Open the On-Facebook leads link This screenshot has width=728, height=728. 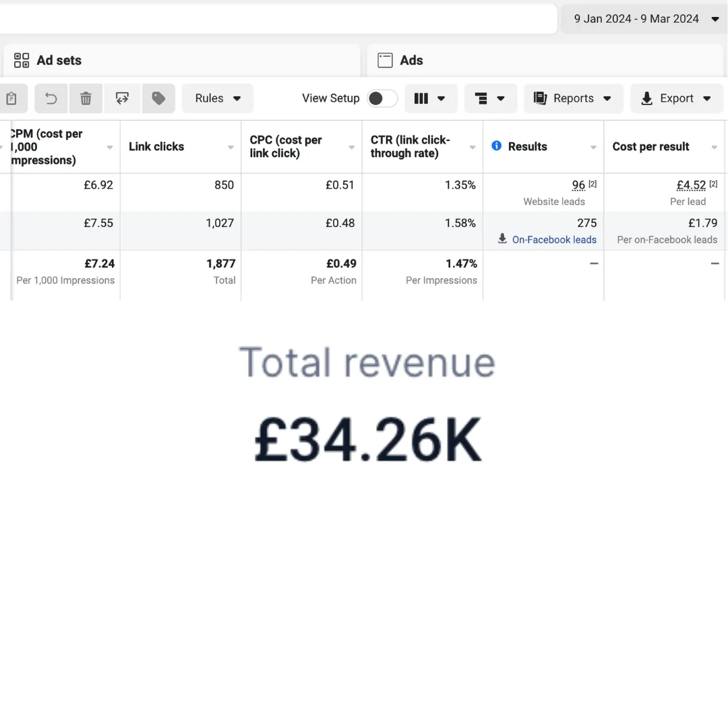pyautogui.click(x=554, y=239)
